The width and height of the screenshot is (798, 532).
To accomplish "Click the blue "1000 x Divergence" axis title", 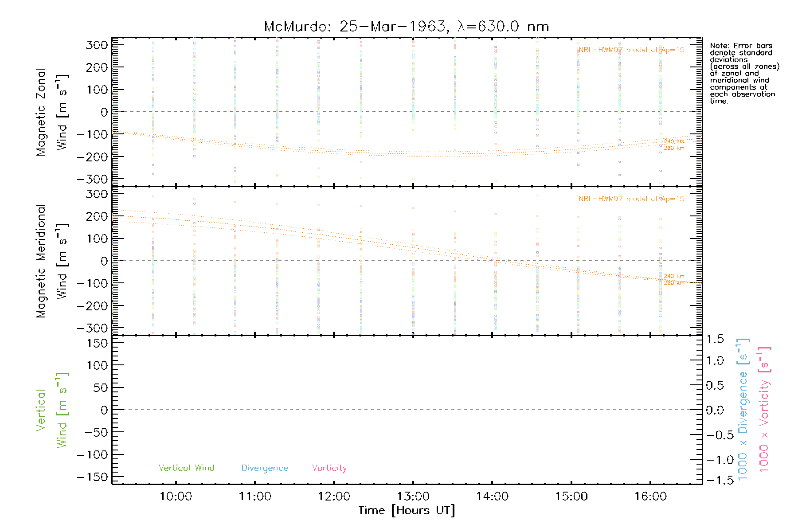I will (743, 409).
